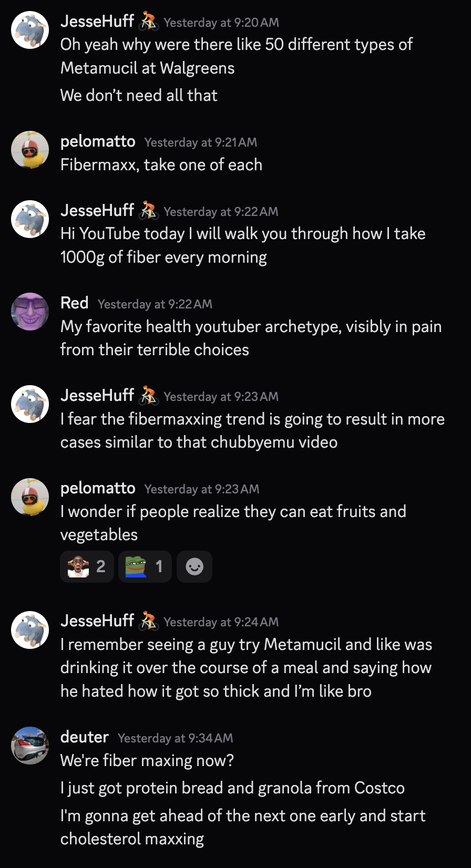471x868 pixels.
Task: Open the Red username profile
Action: 74,303
